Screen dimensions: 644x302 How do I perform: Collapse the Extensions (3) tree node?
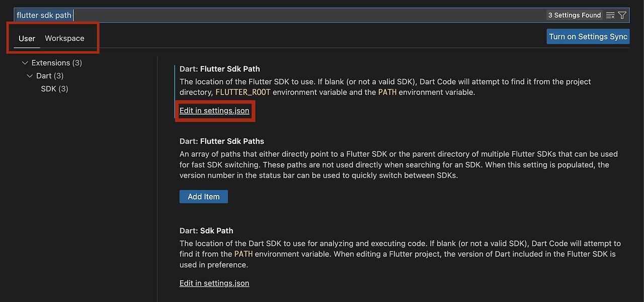point(25,63)
